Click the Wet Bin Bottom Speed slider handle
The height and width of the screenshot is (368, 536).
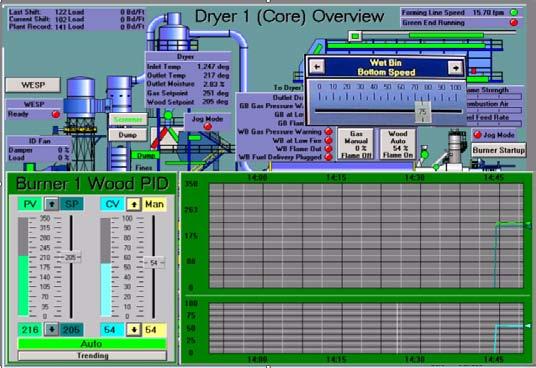click(423, 111)
